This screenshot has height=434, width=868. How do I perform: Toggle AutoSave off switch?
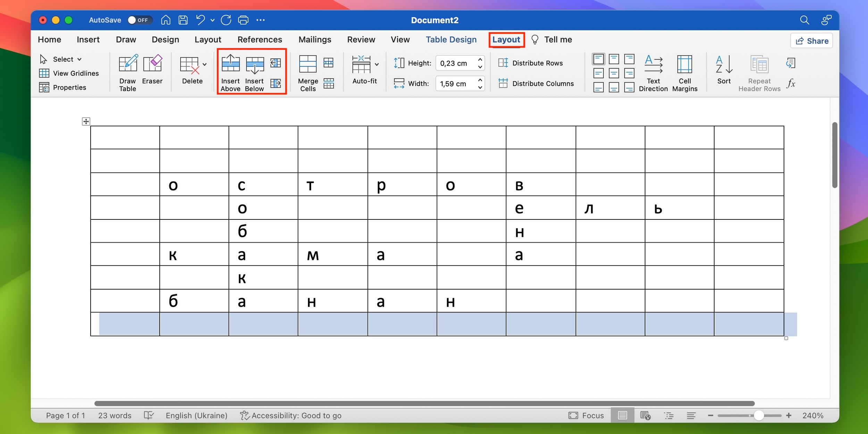pos(137,20)
